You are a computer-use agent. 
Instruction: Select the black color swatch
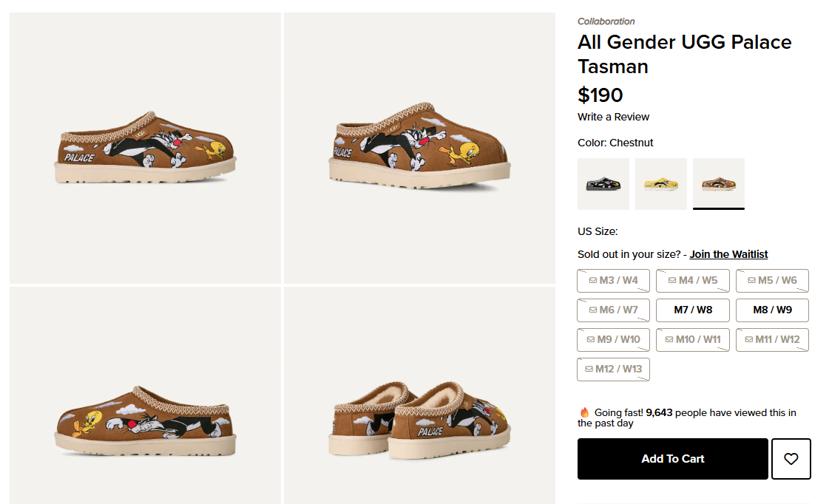coord(603,184)
